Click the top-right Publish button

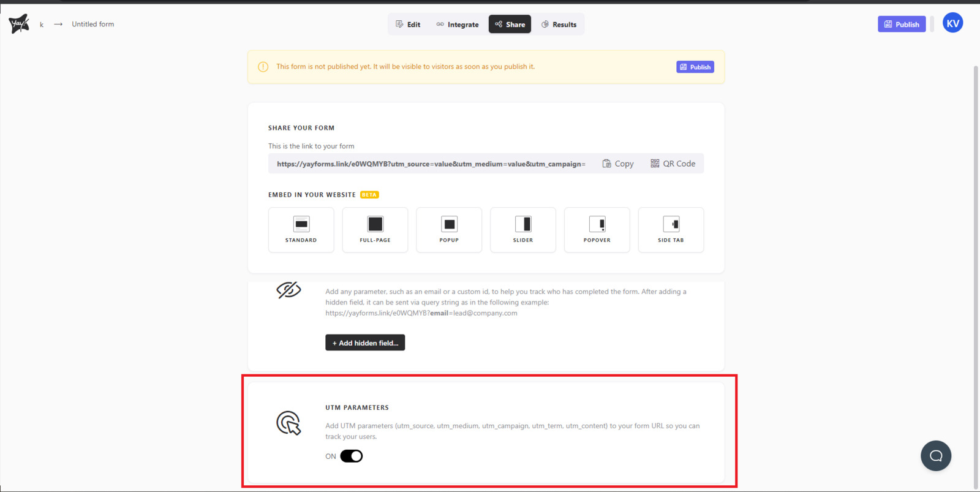pyautogui.click(x=902, y=25)
